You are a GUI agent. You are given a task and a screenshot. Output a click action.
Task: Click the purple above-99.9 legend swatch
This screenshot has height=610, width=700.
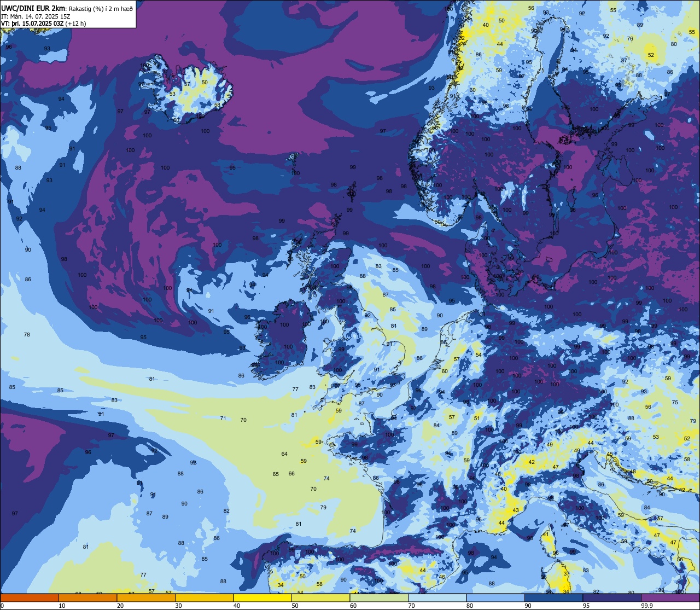pyautogui.click(x=670, y=597)
